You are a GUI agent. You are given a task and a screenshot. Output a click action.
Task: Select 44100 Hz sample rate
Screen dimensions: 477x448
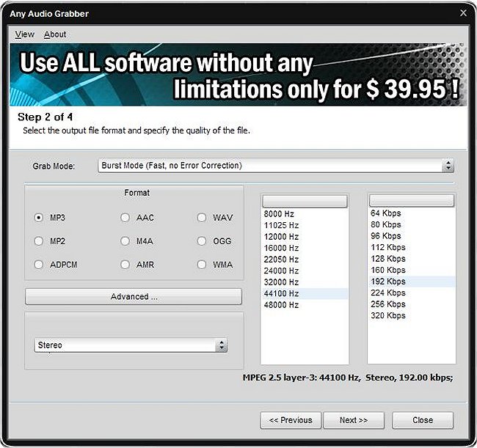tap(305, 293)
